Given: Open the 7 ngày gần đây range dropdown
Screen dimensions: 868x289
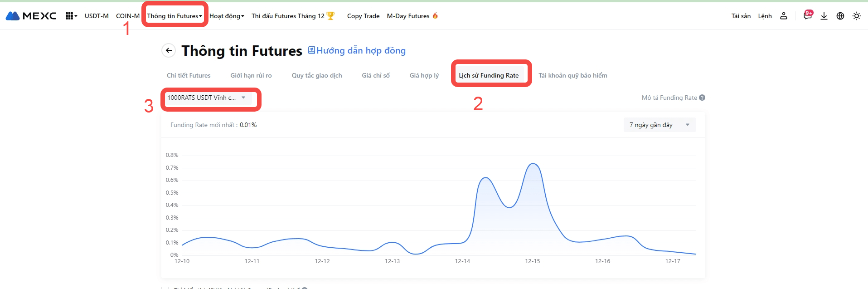Looking at the screenshot, I should 659,125.
